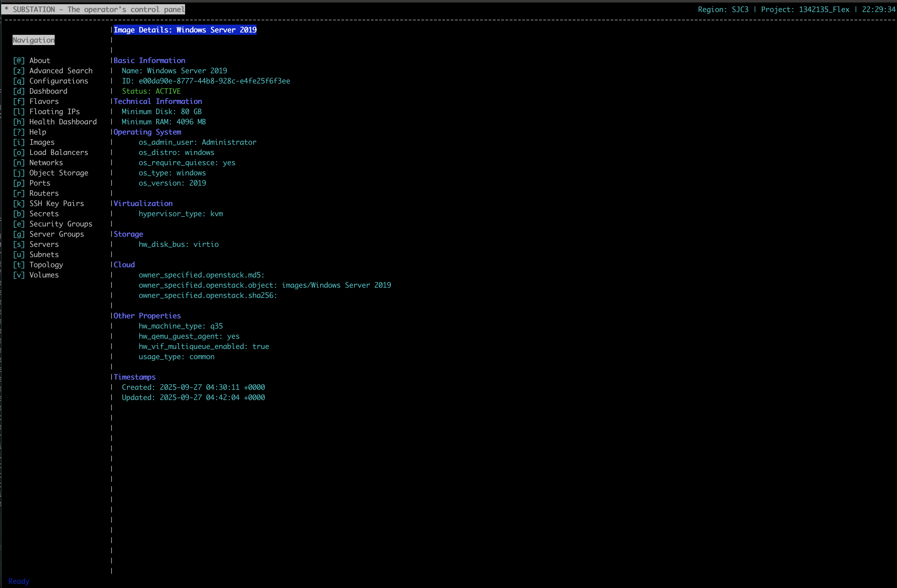
Task: Click the [?] Help shortcut bracket
Action: coord(18,132)
